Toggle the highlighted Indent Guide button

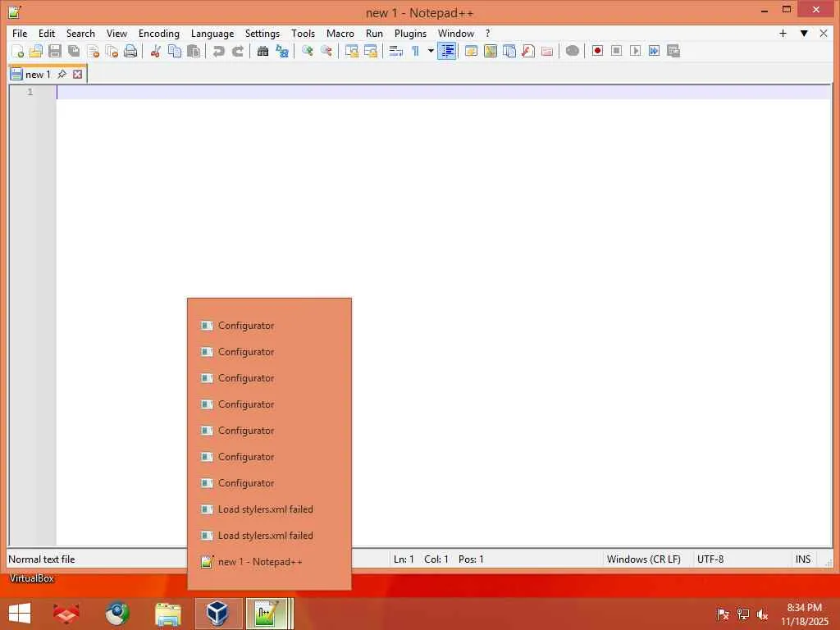pyautogui.click(x=447, y=51)
